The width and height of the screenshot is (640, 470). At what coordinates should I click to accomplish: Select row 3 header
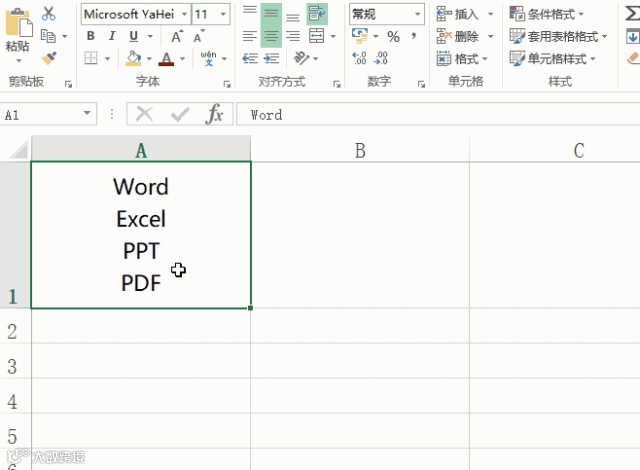coord(15,361)
